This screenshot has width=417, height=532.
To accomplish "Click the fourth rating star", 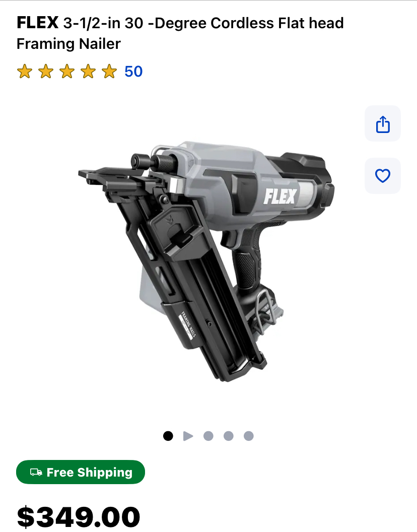I will pyautogui.click(x=88, y=72).
